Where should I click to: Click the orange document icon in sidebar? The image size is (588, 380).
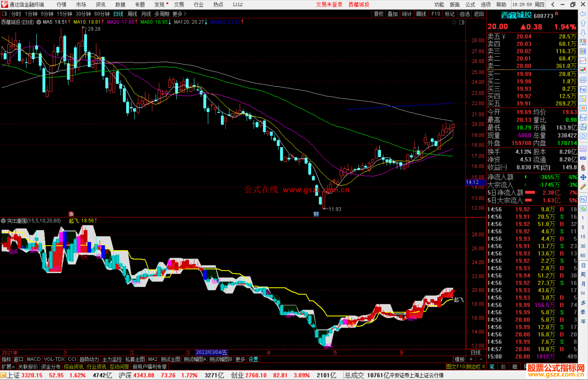pos(583,108)
